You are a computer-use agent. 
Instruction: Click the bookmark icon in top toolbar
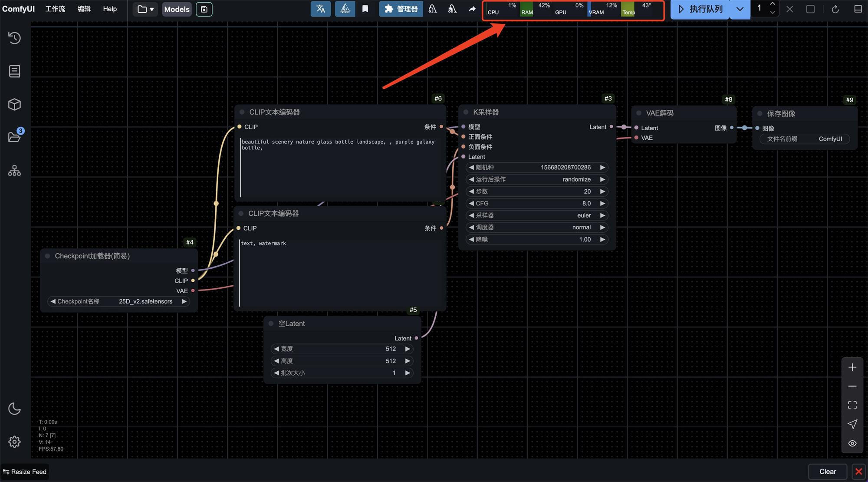[x=365, y=9]
